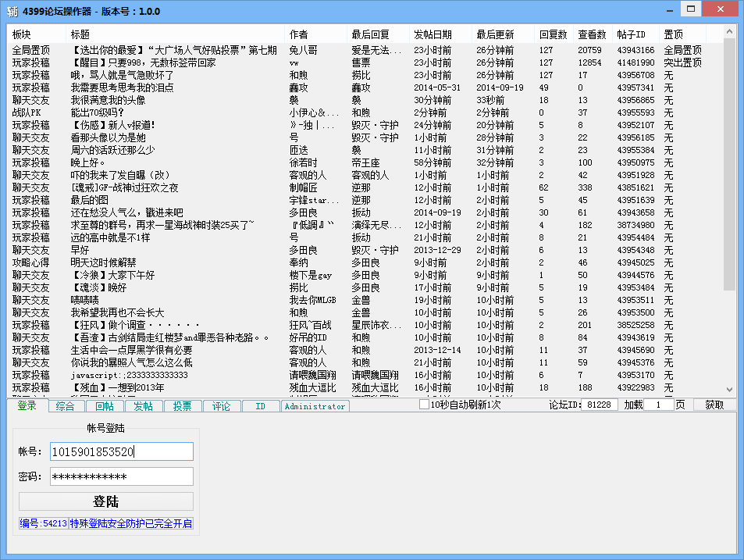744x560 pixels.
Task: Click the vertical scrollbar thumb of list
Action: 729,164
